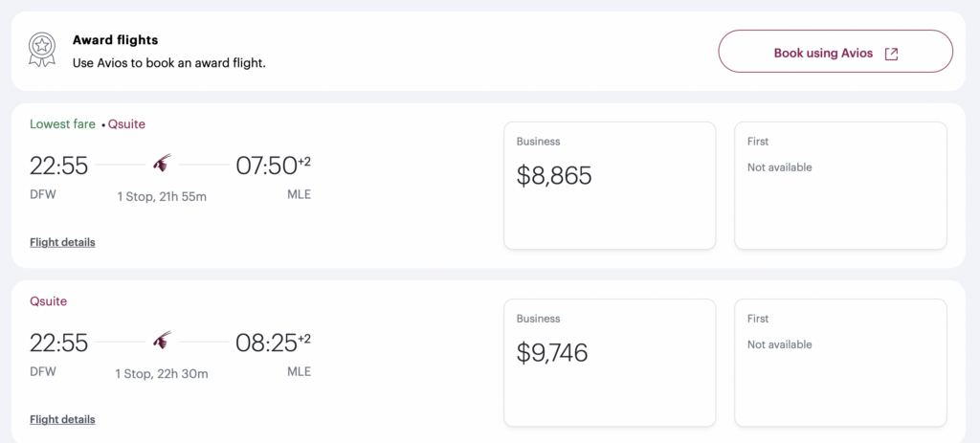980x443 pixels.
Task: Click the external link icon beside Avios
Action: (x=891, y=54)
